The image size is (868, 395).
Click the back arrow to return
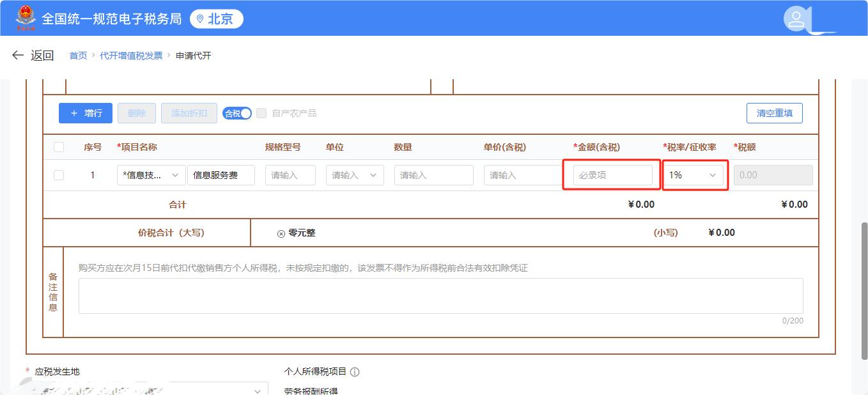[x=18, y=56]
